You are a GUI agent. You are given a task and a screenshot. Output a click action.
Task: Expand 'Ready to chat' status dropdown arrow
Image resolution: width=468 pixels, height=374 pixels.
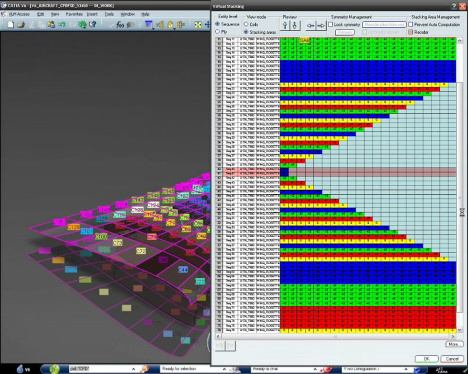[x=315, y=369]
